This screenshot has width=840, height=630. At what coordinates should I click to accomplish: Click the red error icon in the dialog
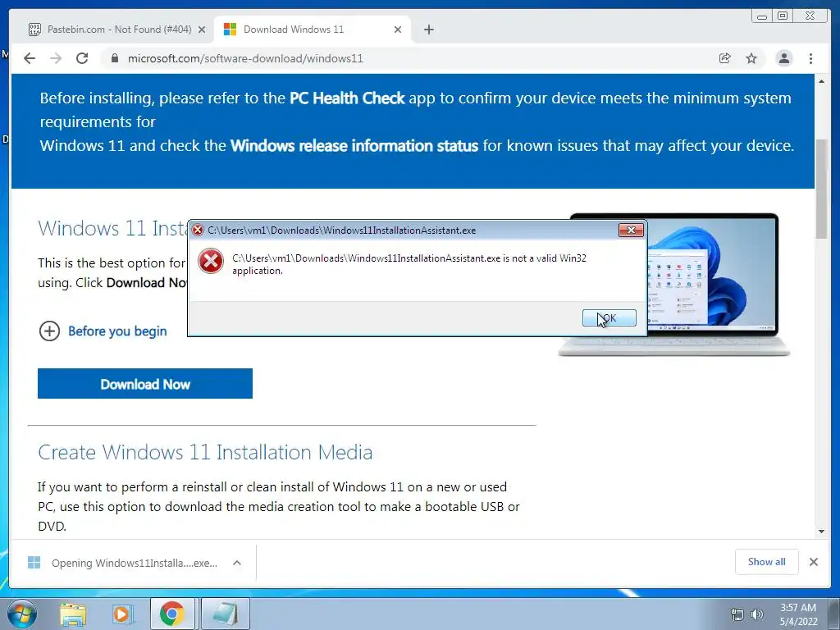[211, 262]
